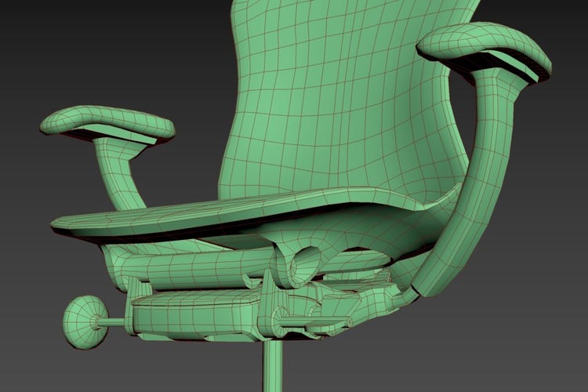Select the chair's central gas-lift column
Image resolution: width=588 pixels, height=392 pixels.
273,366
